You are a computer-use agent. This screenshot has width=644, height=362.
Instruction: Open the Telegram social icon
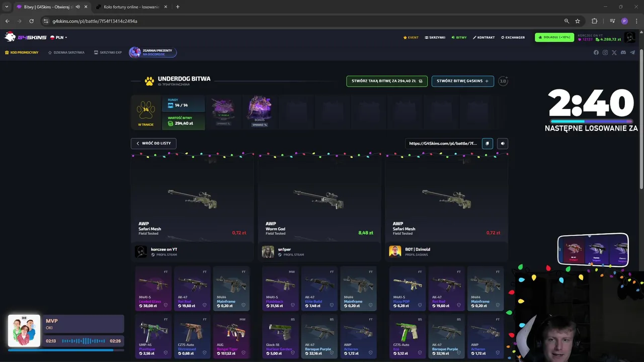tap(632, 52)
